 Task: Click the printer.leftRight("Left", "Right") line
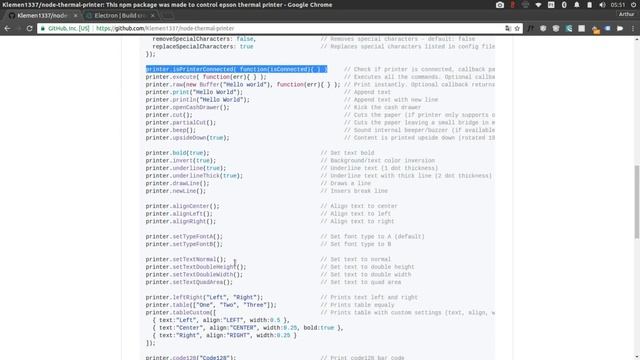pos(204,298)
